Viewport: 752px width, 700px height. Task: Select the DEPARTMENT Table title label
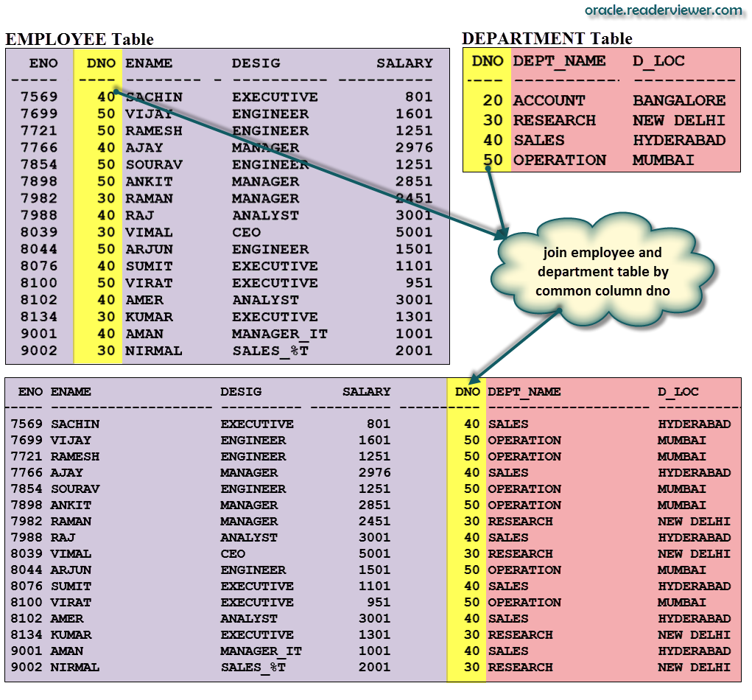(x=548, y=38)
